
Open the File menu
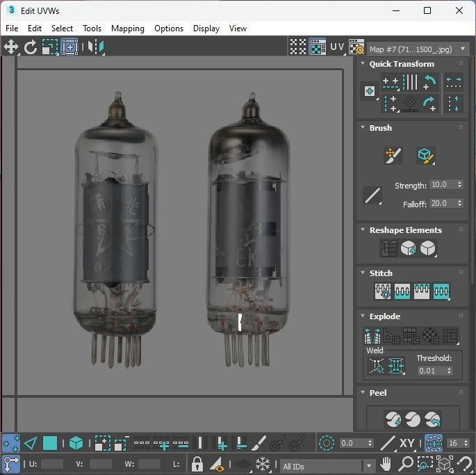point(12,29)
